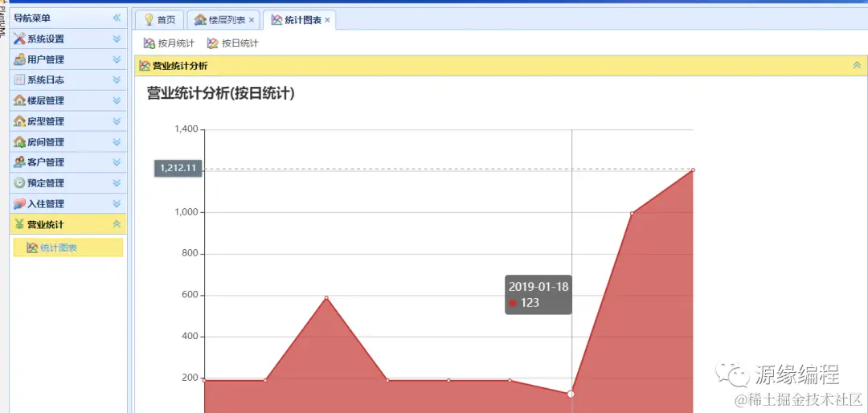Select the 统计图表 tab
Image resolution: width=868 pixels, height=413 pixels.
pos(300,20)
